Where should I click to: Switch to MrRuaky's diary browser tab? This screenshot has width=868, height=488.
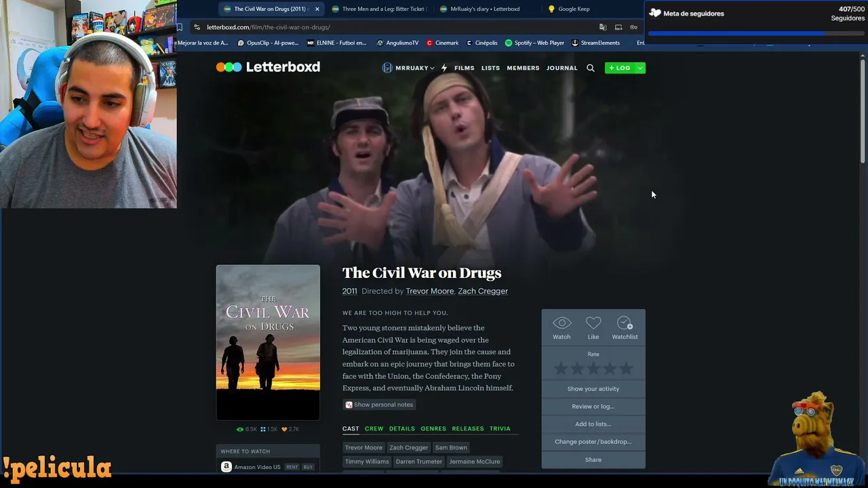pyautogui.click(x=484, y=9)
